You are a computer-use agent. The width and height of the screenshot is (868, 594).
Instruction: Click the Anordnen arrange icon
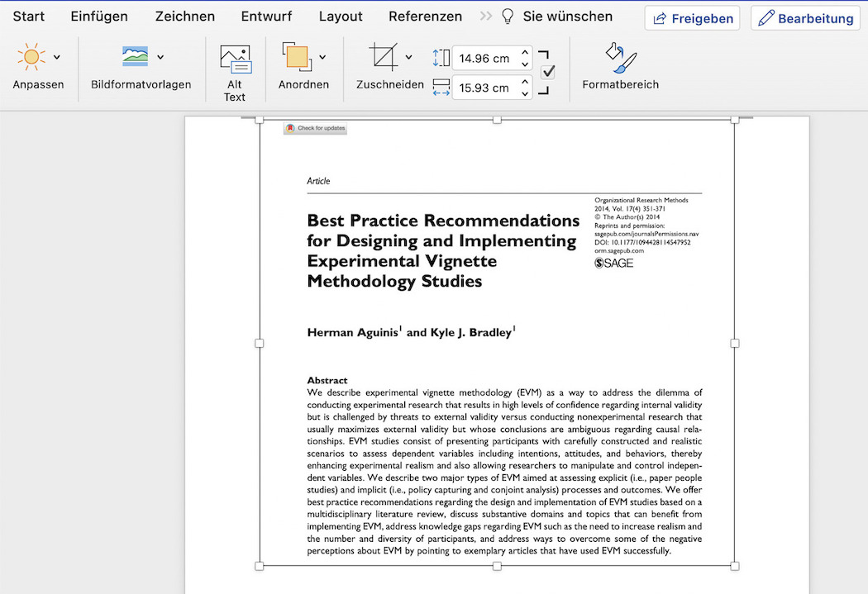[297, 57]
